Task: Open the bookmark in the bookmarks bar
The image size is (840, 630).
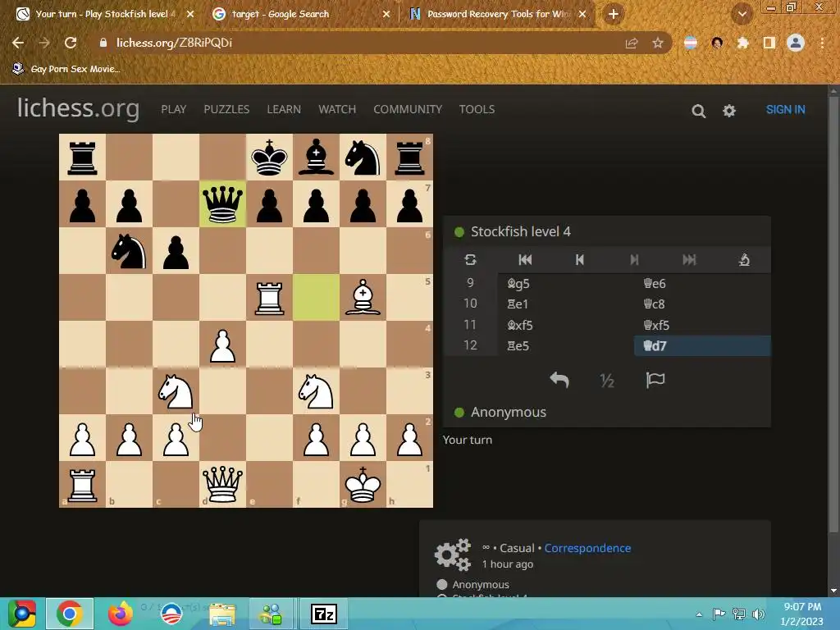Action: pyautogui.click(x=66, y=69)
